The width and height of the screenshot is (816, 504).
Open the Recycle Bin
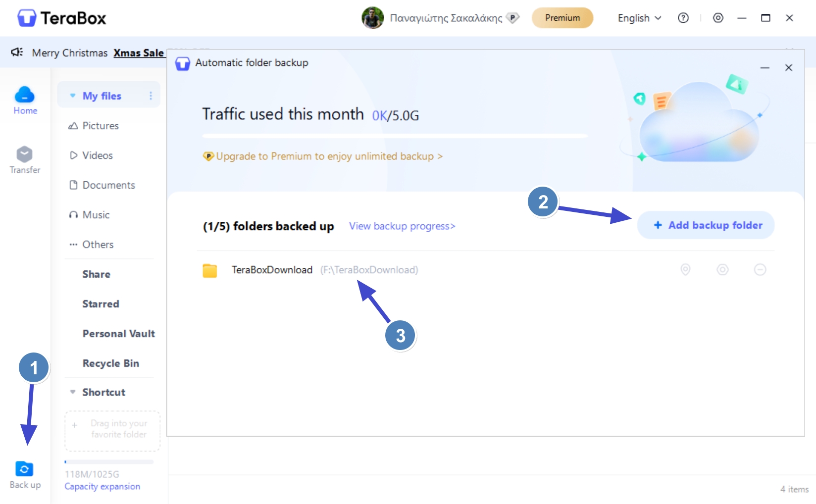(110, 363)
